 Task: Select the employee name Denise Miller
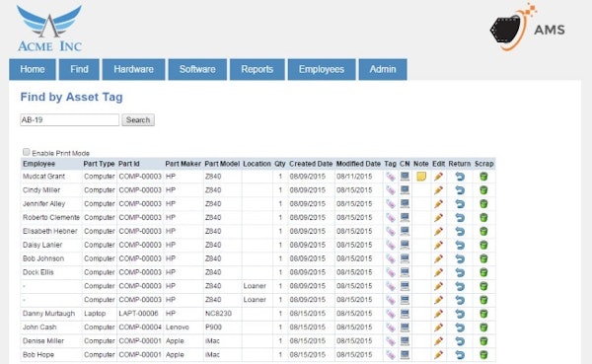tap(43, 341)
